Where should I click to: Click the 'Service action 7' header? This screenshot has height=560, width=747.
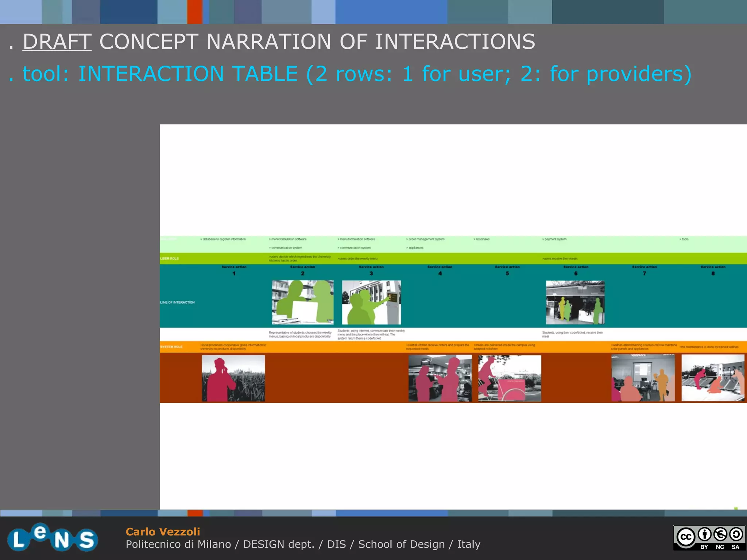pos(644,270)
